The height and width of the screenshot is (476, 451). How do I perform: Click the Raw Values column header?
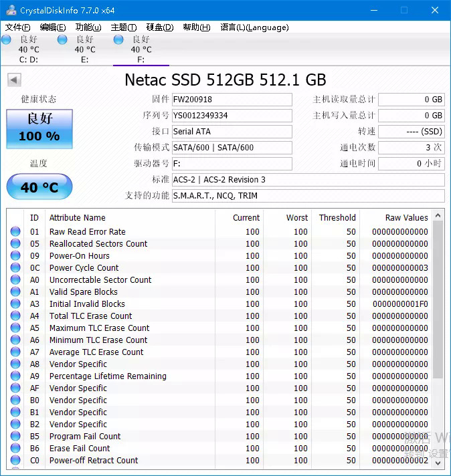point(405,218)
